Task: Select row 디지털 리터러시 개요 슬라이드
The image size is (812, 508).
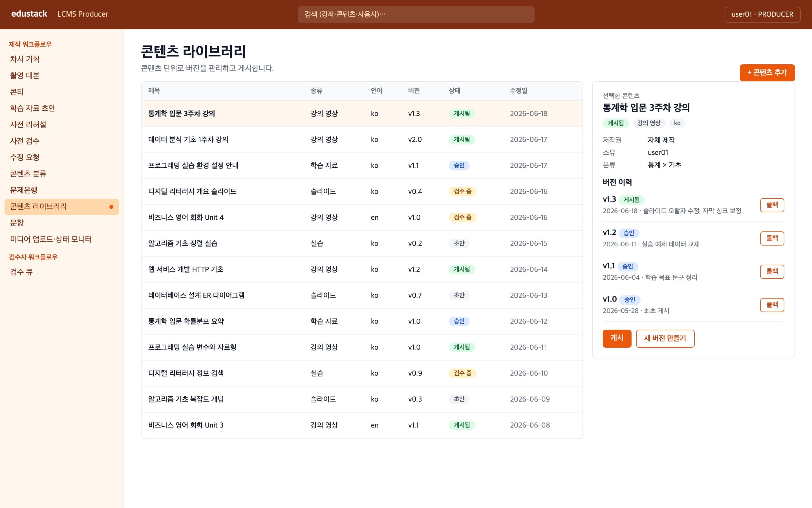Action: coord(362,192)
